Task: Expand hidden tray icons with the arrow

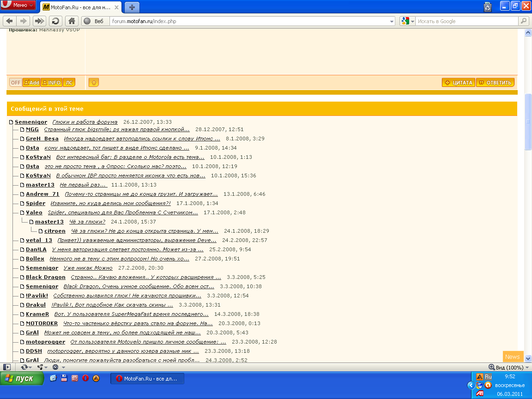Action: tap(471, 385)
